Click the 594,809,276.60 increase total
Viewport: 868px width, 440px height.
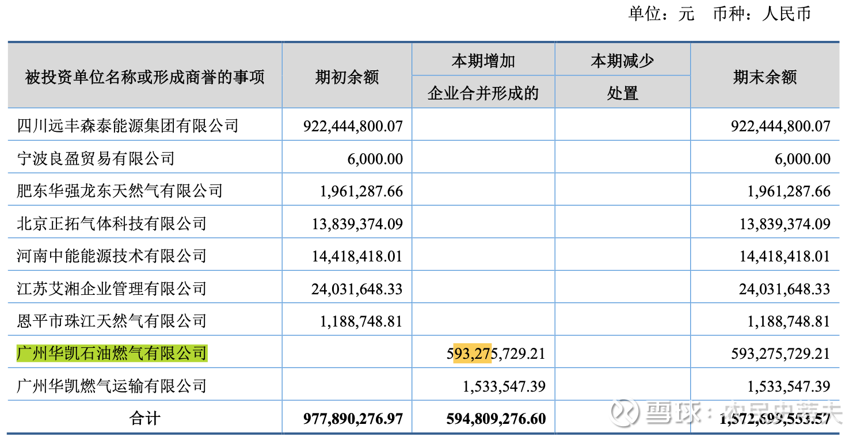point(496,419)
